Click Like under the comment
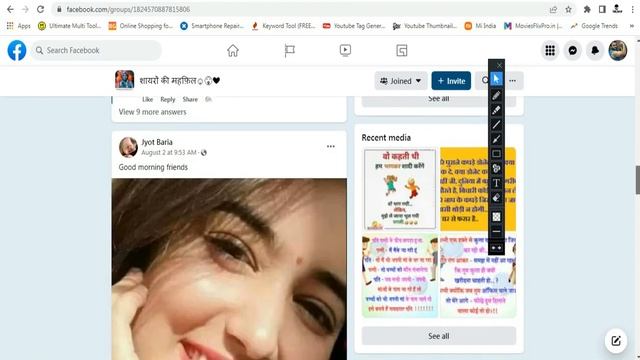The image size is (640, 360). coord(147,99)
